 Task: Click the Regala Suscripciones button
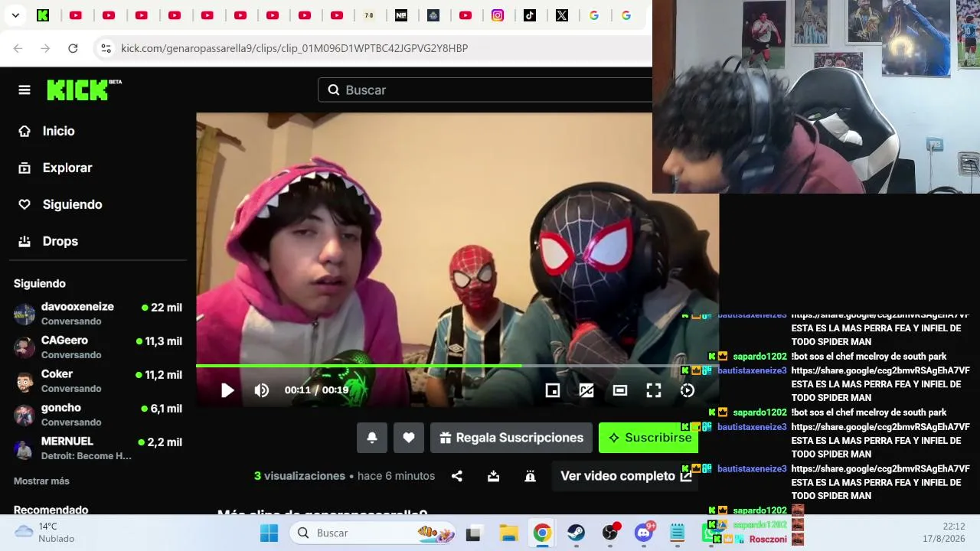(511, 438)
